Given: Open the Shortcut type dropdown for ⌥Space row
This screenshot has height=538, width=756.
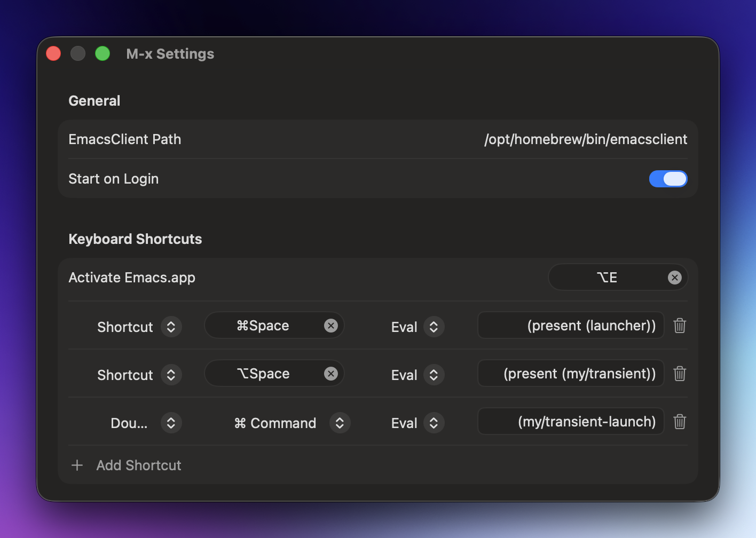Looking at the screenshot, I should 171,375.
